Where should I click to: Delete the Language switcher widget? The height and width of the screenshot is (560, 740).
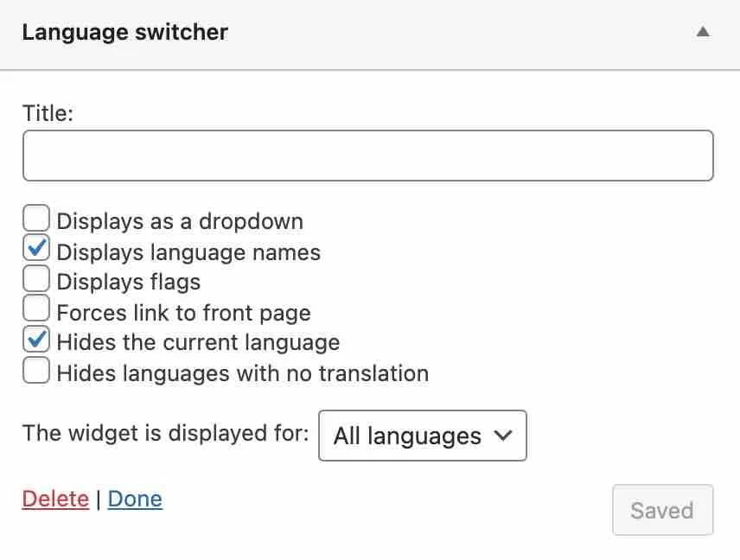[55, 499]
